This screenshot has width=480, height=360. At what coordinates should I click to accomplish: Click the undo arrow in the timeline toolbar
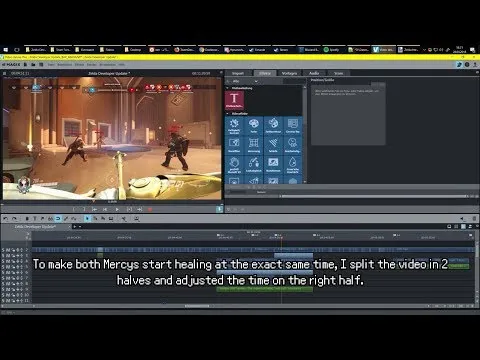pos(5,219)
